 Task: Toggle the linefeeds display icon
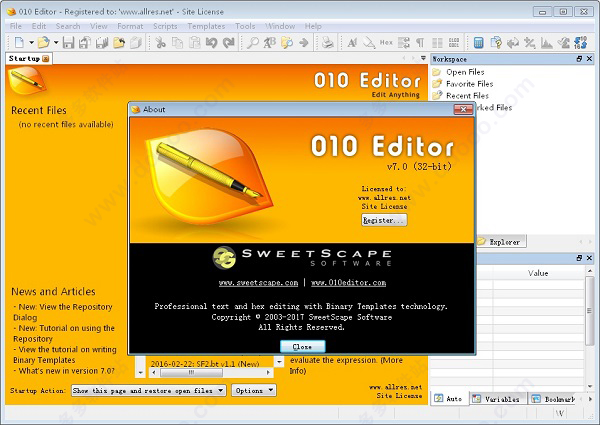[x=404, y=42]
